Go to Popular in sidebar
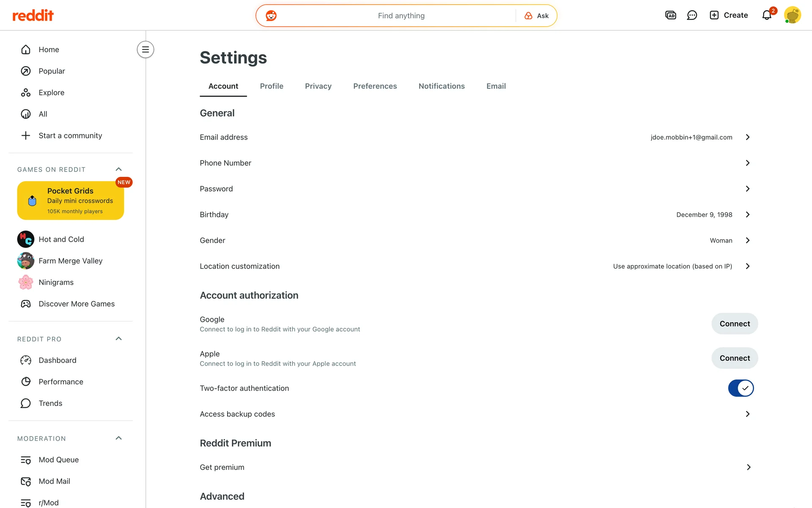The height and width of the screenshot is (508, 812). (52, 71)
